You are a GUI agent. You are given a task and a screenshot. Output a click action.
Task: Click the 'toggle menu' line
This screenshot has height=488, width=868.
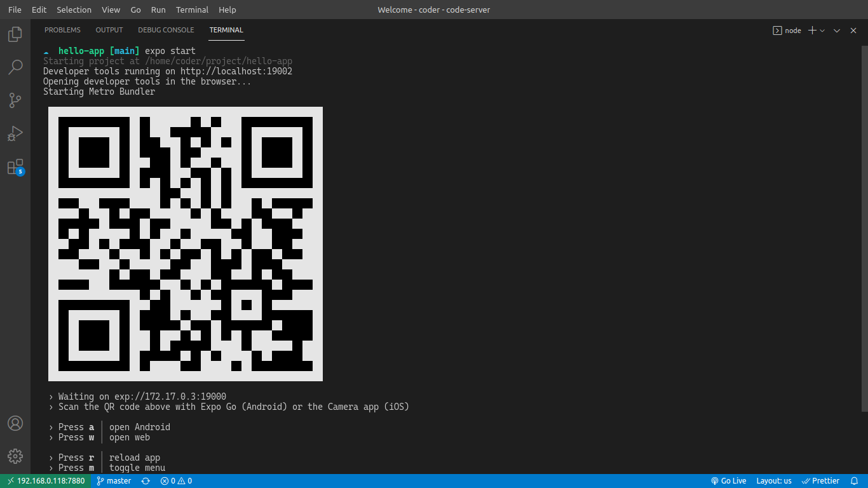[x=137, y=468]
